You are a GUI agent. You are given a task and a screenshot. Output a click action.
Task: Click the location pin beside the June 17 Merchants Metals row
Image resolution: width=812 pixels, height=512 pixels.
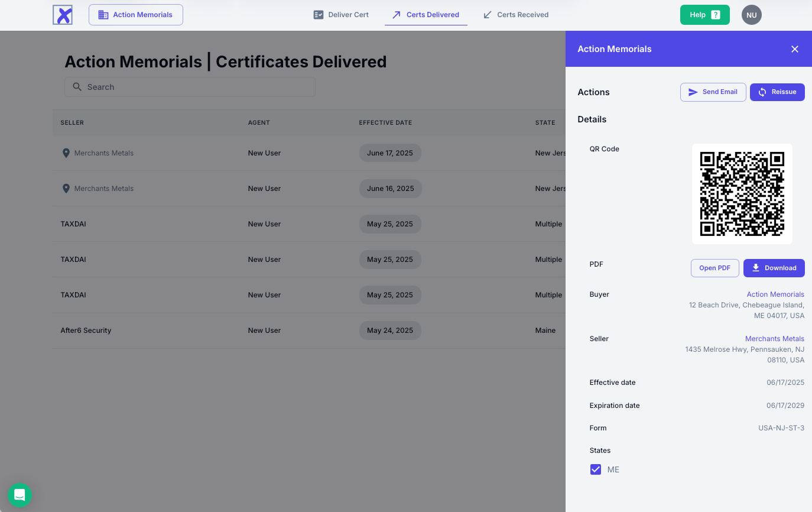pyautogui.click(x=66, y=153)
